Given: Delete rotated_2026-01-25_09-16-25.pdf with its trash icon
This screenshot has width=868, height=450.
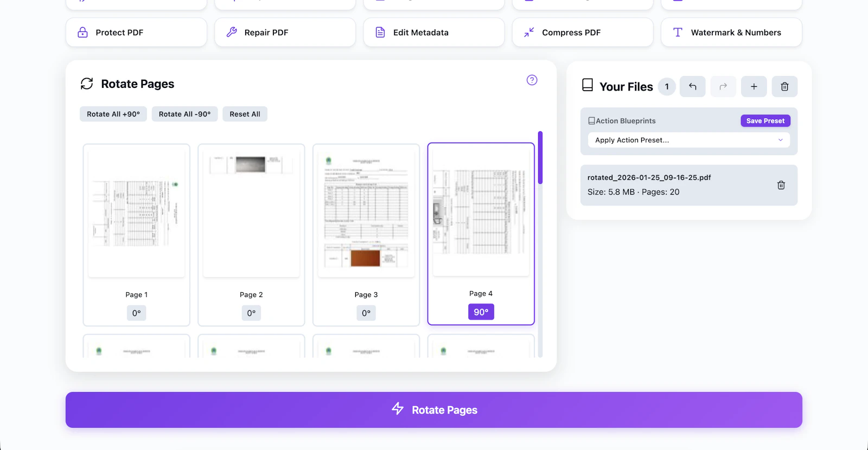Looking at the screenshot, I should 781,185.
